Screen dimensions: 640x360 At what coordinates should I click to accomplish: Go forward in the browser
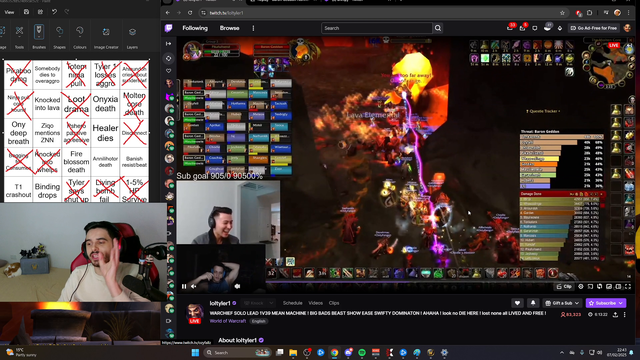(179, 13)
